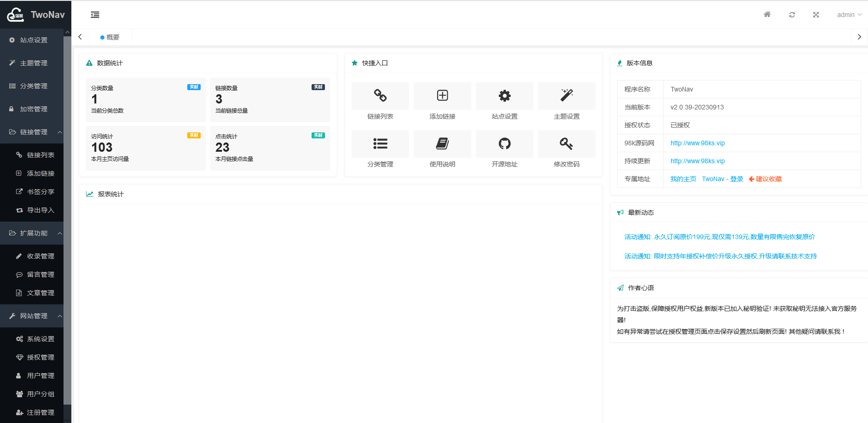Screen dimensions: 868x423
Task: Open the 链接数量 statistics card
Action: (270, 100)
